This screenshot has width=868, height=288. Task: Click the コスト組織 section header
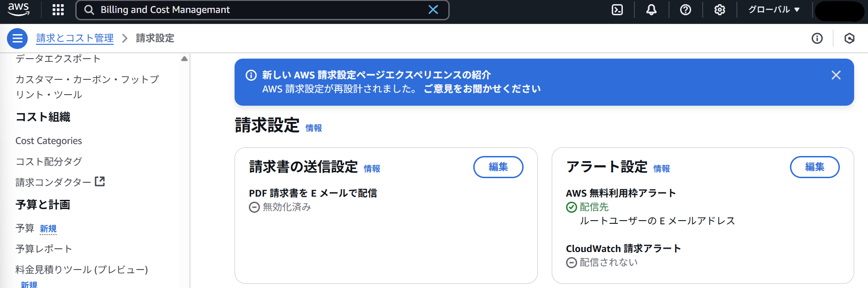point(43,117)
